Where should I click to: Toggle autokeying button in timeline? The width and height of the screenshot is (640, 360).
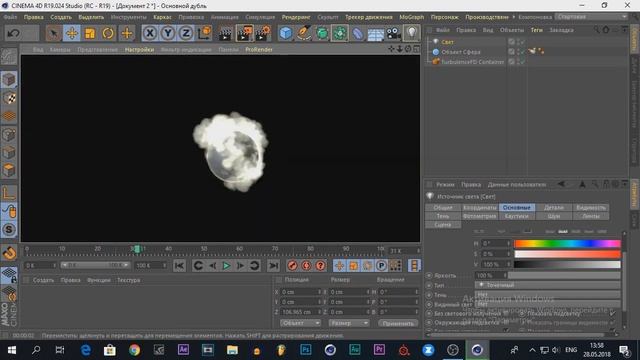[306, 266]
